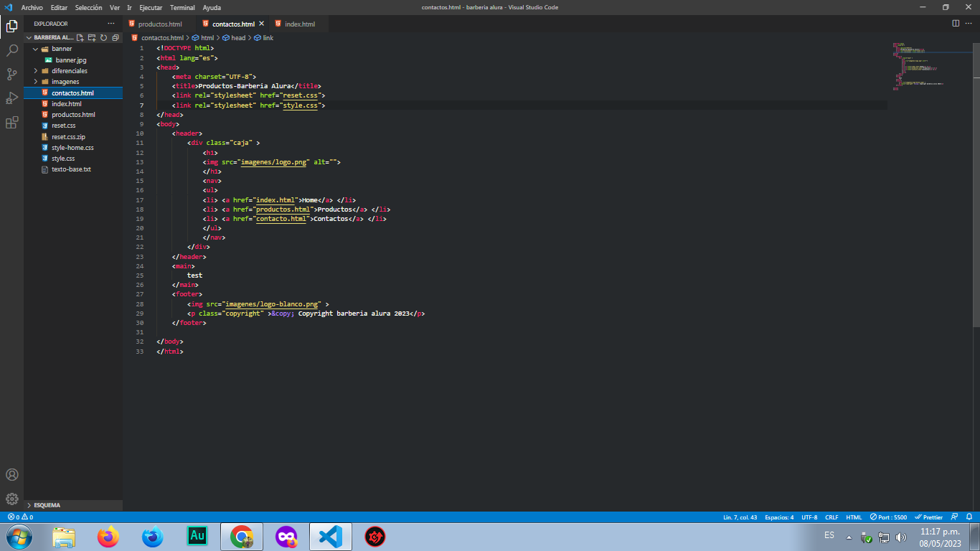980x551 pixels.
Task: Click the head breadcrumb segment
Action: click(x=234, y=38)
